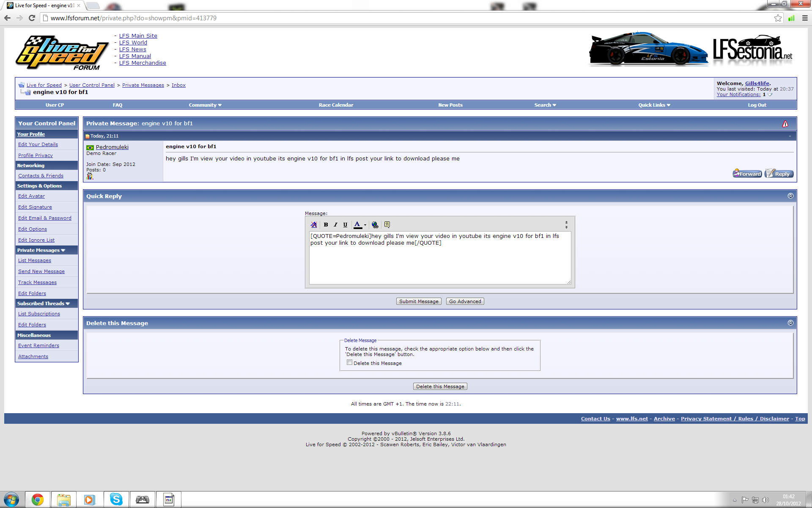Toggle bold formatting in Quick Reply

[326, 225]
